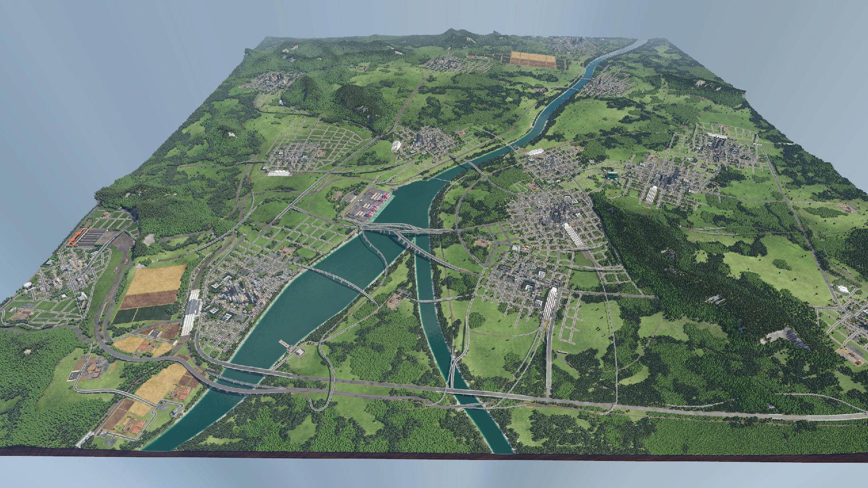Viewport: 868px width, 488px height.
Task: Select the yellow wheat field beside western town
Action: click(156, 279)
